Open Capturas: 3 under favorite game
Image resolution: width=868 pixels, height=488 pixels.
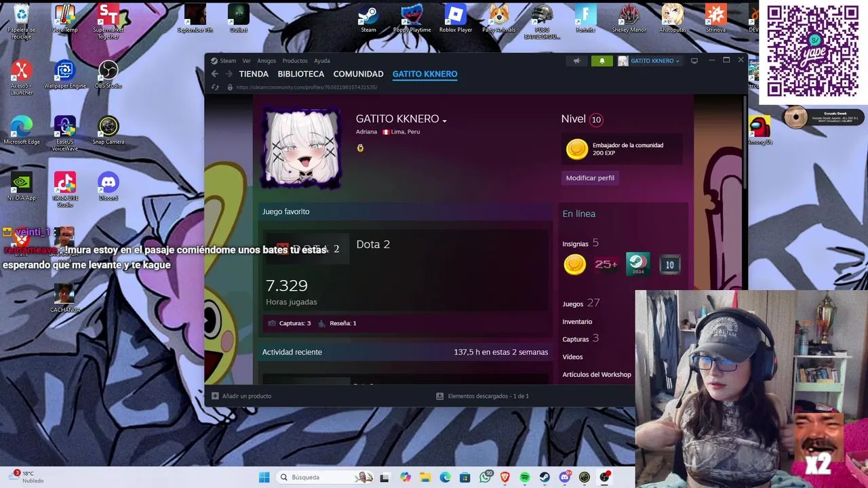point(290,323)
